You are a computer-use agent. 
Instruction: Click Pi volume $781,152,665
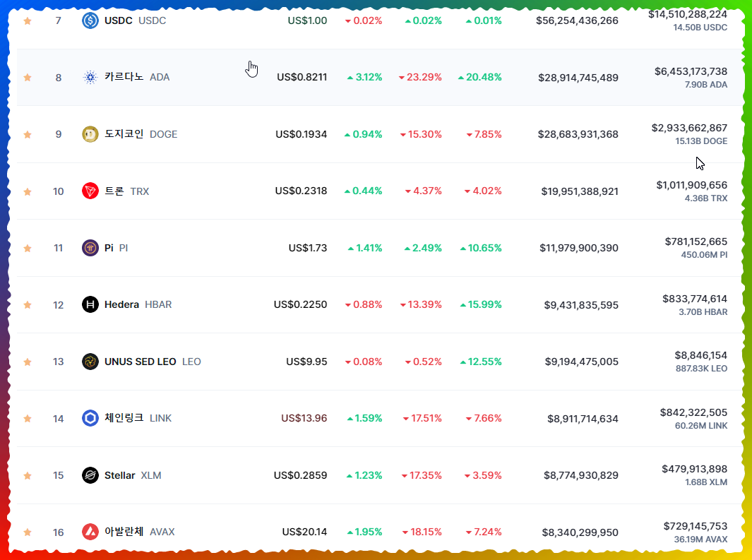point(696,242)
